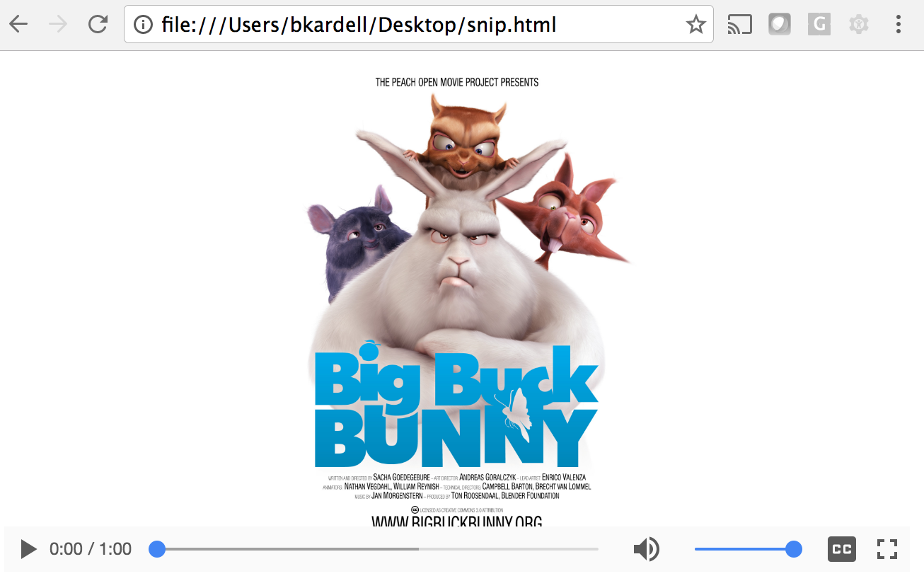Screen dimensions: 924x576
Task: Click the Big Buck Bunny poster image
Action: pos(457,301)
